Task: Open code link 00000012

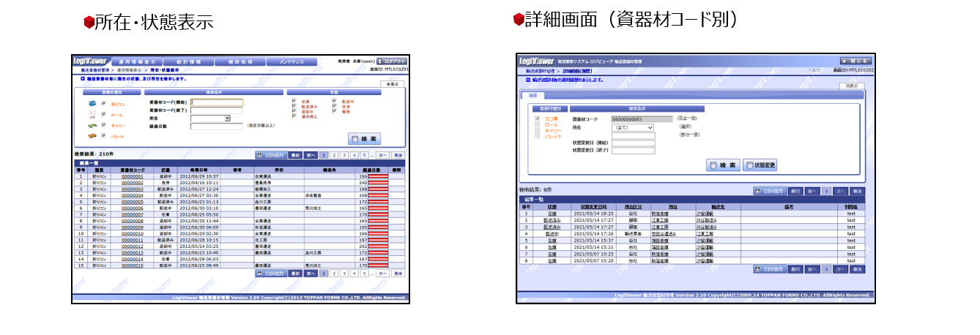Action: click(132, 246)
